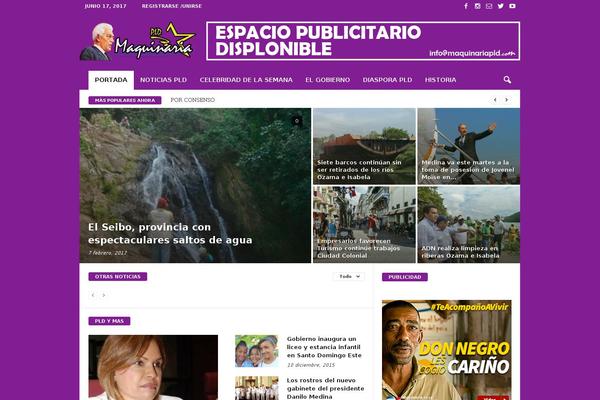The width and height of the screenshot is (600, 400).
Task: Click camera icon on waterfall image
Action: pos(297,121)
